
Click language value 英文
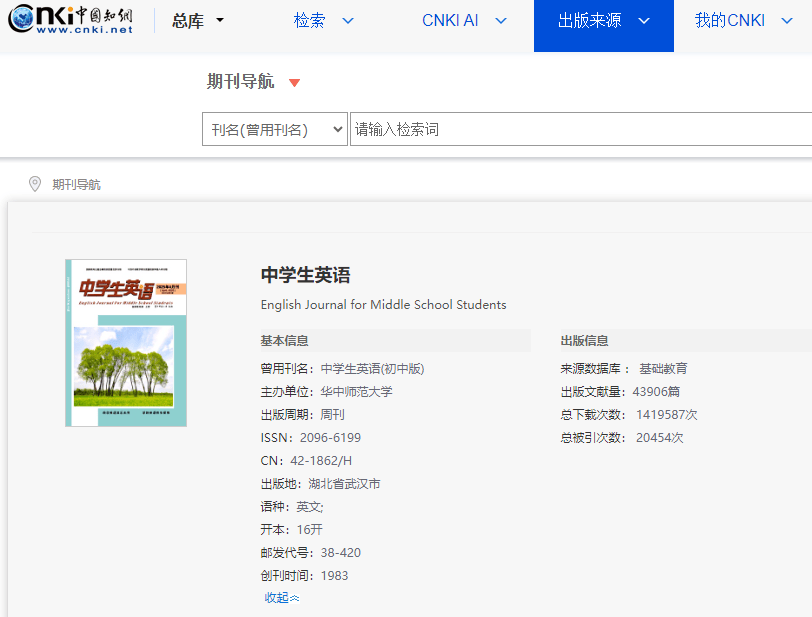tap(310, 507)
